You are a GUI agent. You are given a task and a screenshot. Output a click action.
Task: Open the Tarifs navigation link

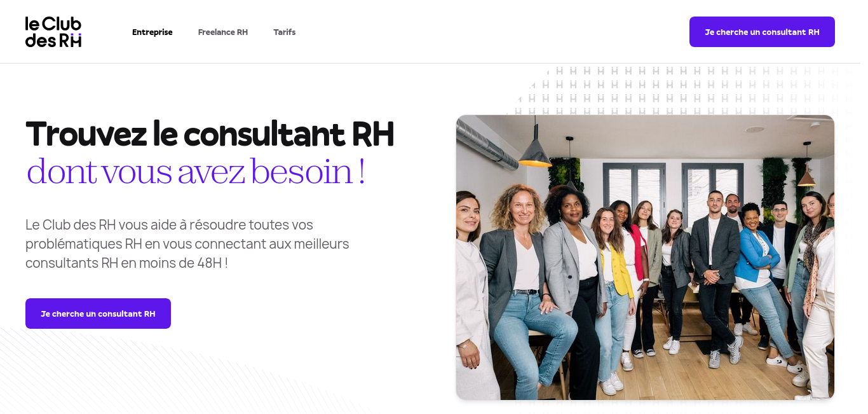pos(285,32)
